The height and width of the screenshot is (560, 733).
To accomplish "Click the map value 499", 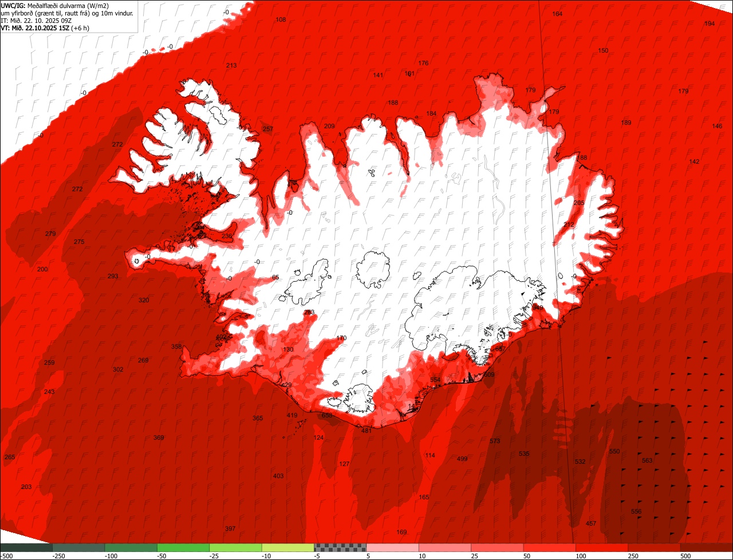I will click(462, 459).
